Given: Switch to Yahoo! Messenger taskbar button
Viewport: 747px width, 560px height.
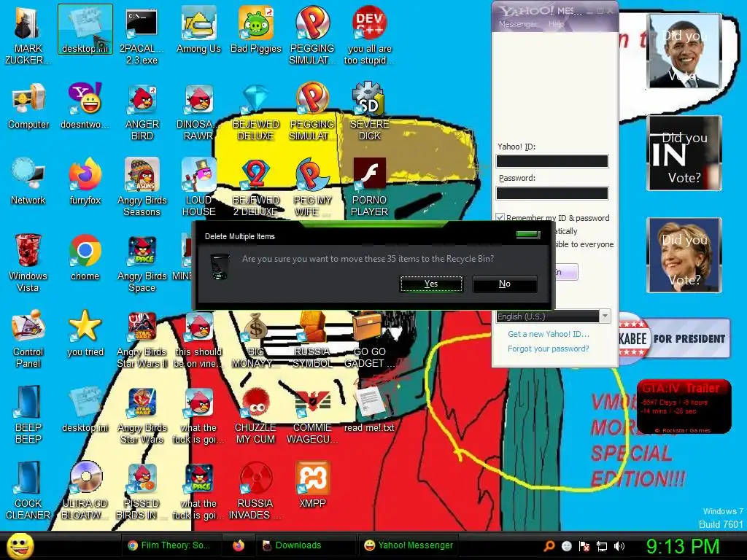Looking at the screenshot, I should pyautogui.click(x=408, y=545).
